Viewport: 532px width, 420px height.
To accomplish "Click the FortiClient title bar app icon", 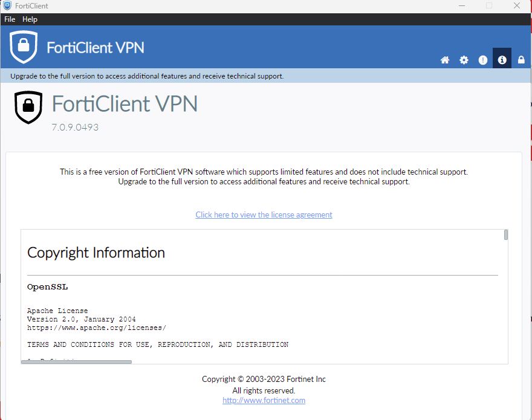I will pos(7,6).
